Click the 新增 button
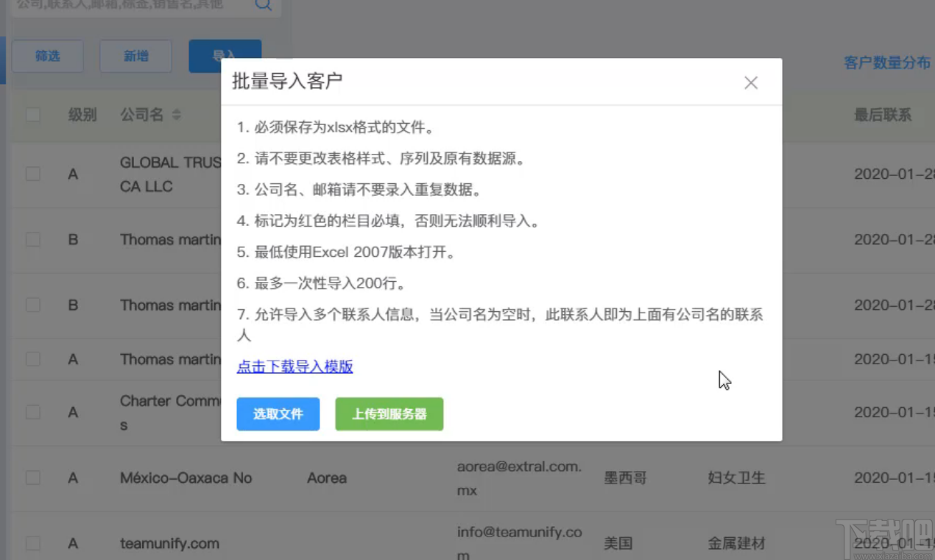Viewport: 935px width, 560px height. [x=135, y=56]
